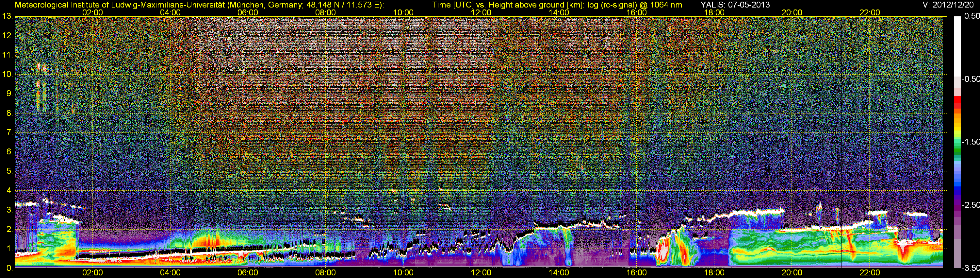Select the 10 km height axis label
The image size is (980, 278).
tap(7, 74)
